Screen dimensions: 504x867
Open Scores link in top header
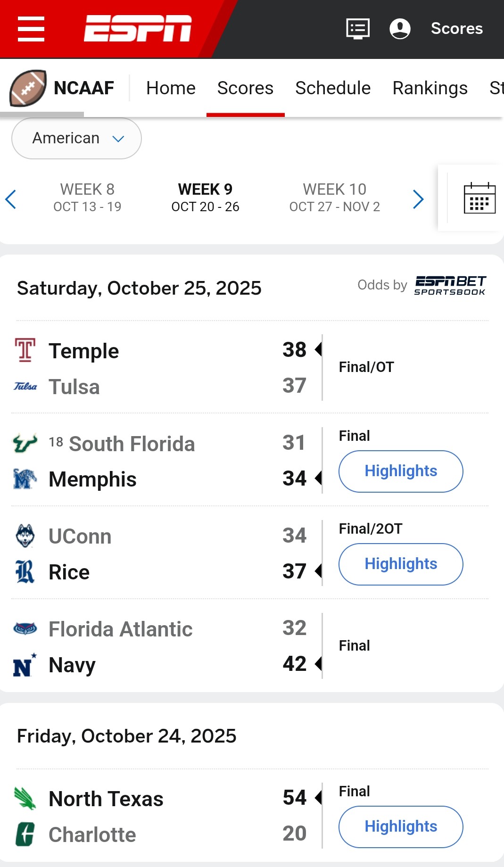456,29
